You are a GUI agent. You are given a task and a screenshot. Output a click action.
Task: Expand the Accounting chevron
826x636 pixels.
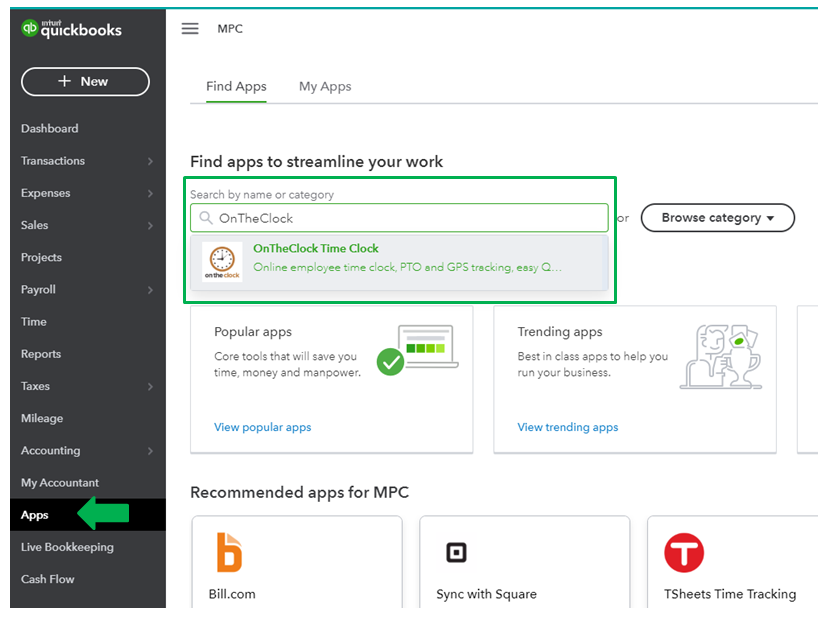point(150,451)
